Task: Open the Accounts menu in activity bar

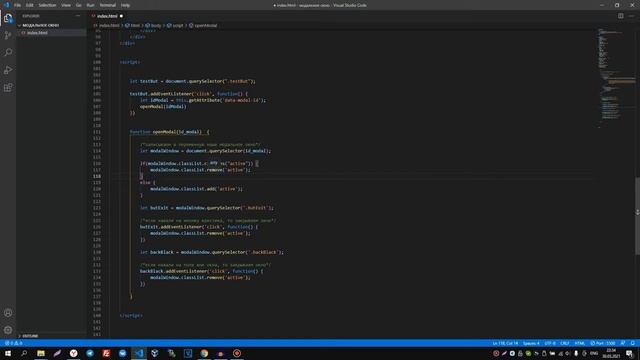Action: click(8, 313)
